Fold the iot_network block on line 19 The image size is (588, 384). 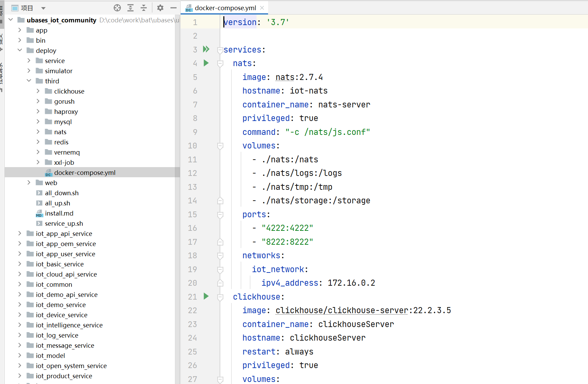click(x=220, y=270)
